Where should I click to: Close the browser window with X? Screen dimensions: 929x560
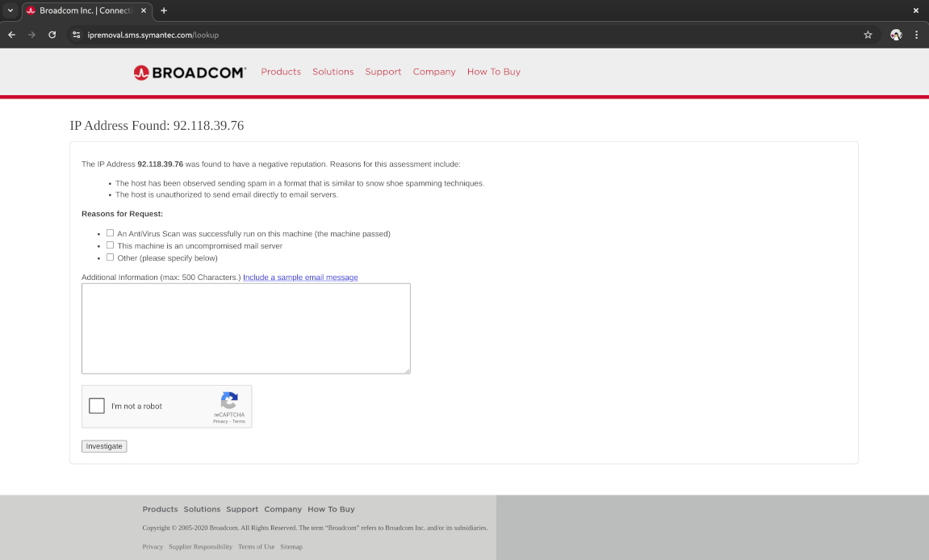916,10
